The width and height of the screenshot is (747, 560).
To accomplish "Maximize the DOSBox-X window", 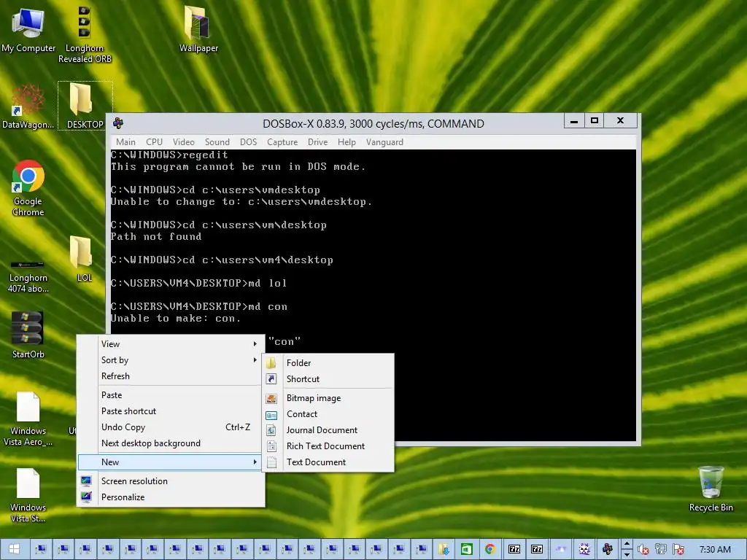I will (x=594, y=120).
